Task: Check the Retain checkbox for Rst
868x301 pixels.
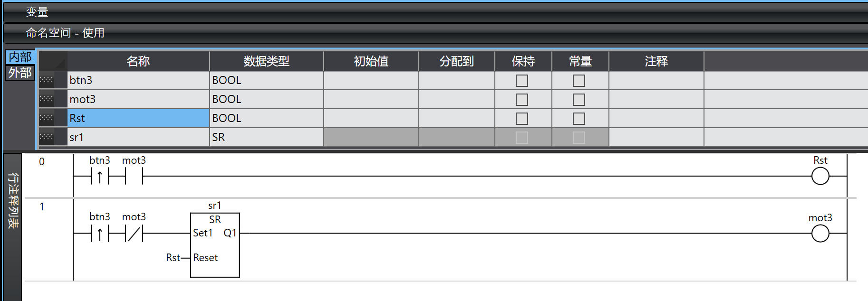Action: tap(522, 119)
